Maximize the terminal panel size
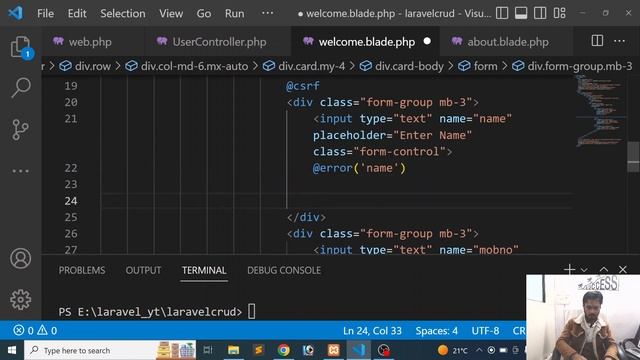 (x=604, y=269)
